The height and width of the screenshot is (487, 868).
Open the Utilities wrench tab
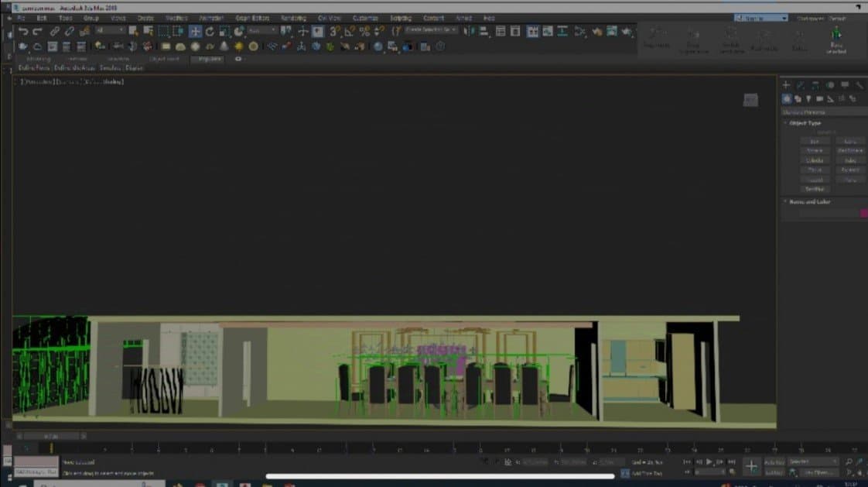coord(859,84)
